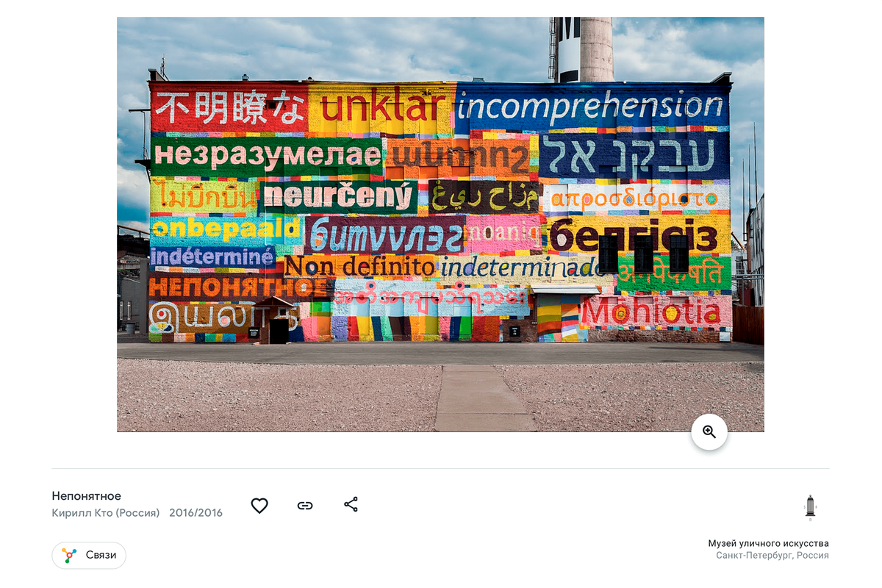Click the 2016/2016 date text
The height and width of the screenshot is (588, 882).
coord(196,513)
